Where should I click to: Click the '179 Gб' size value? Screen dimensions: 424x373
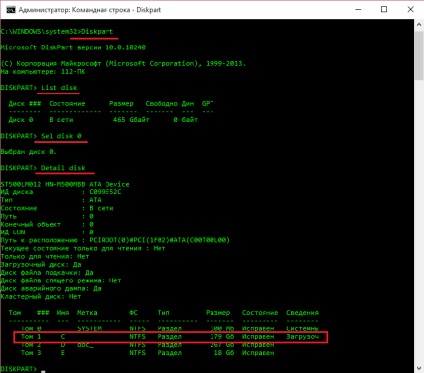[222, 337]
